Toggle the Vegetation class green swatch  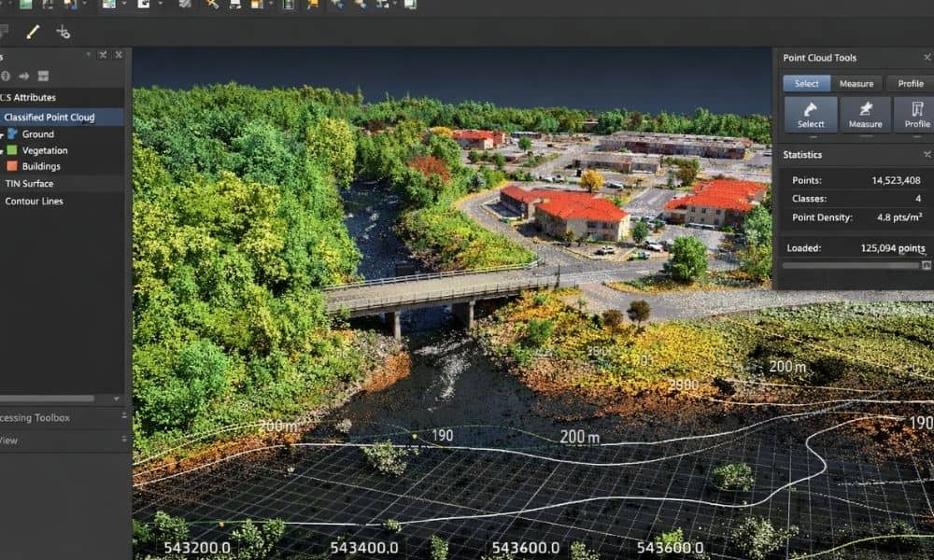[11, 150]
